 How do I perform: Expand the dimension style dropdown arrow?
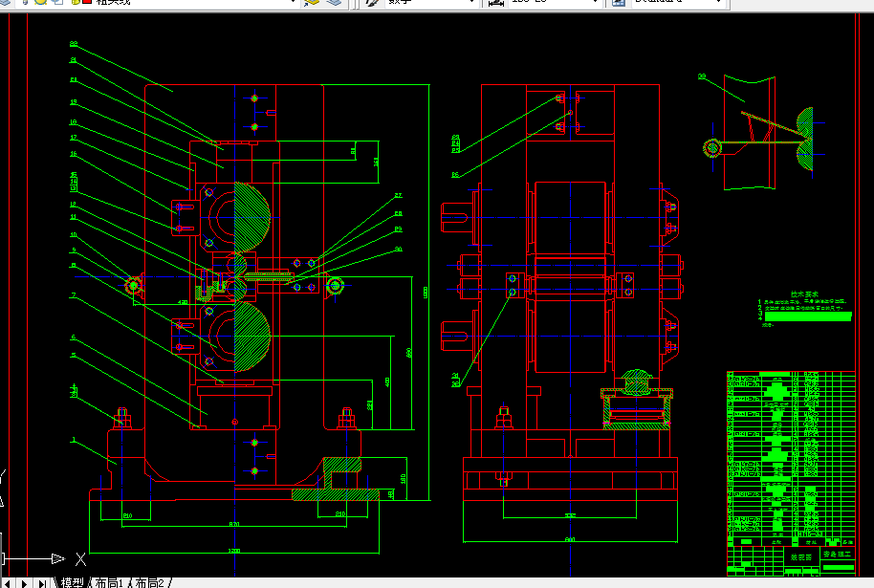(x=597, y=2)
